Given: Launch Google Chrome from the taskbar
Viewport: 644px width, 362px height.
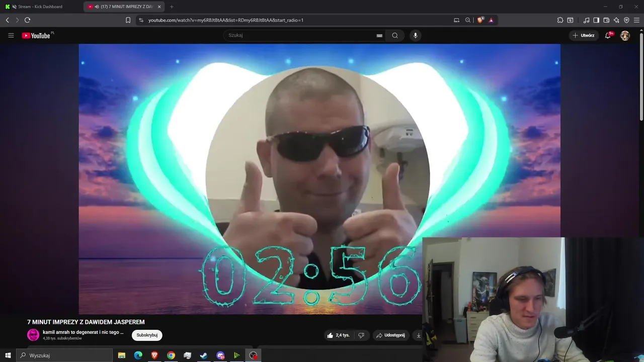Looking at the screenshot, I should (x=171, y=355).
